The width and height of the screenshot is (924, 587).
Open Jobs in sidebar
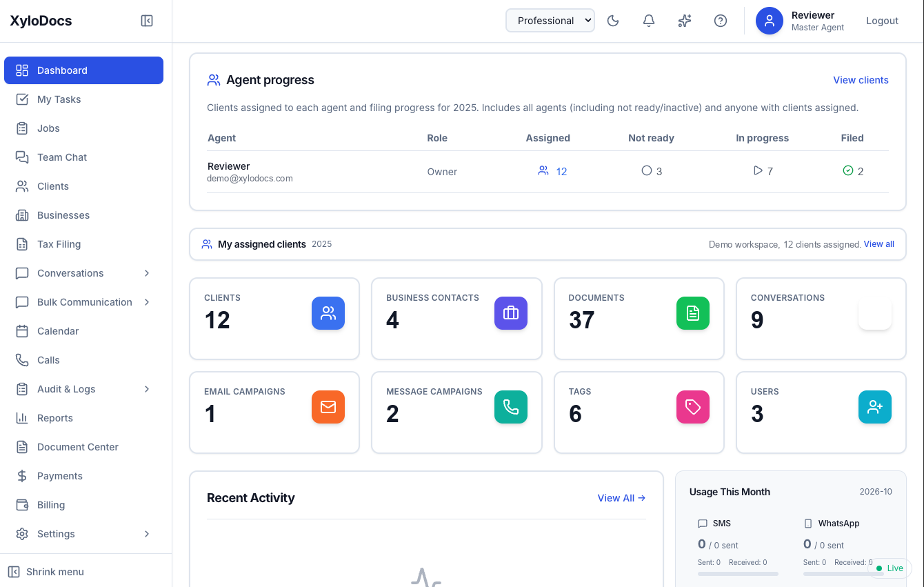pos(83,128)
